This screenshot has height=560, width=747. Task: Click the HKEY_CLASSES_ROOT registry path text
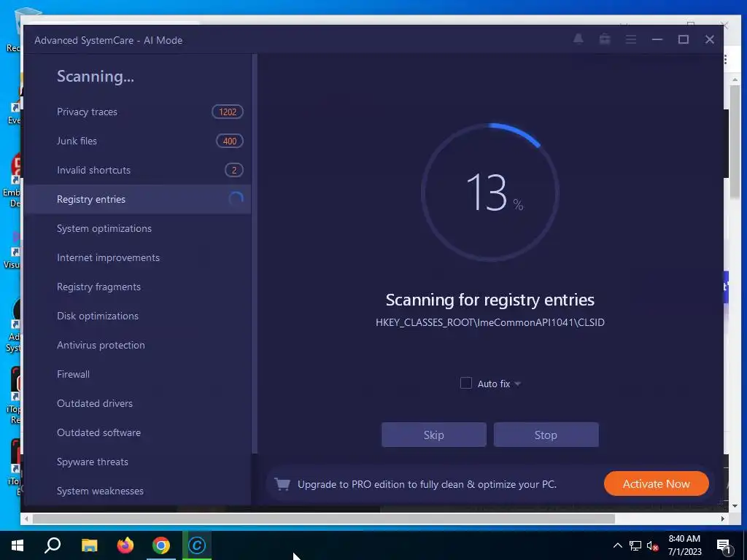[490, 322]
